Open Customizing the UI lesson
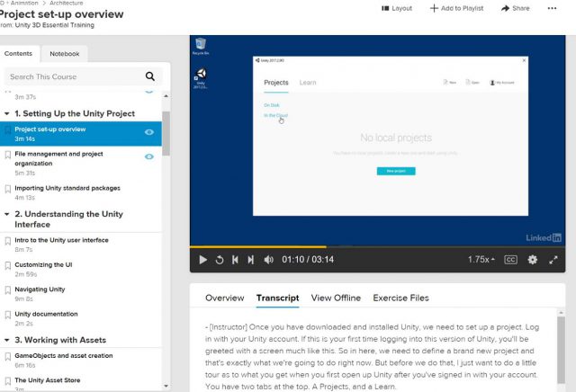This screenshot has height=392, width=576. pyautogui.click(x=43, y=264)
